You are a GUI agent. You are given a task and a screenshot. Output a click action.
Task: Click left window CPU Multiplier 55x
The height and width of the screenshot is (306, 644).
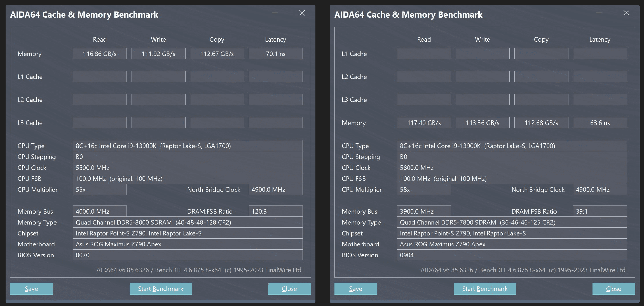pyautogui.click(x=100, y=190)
